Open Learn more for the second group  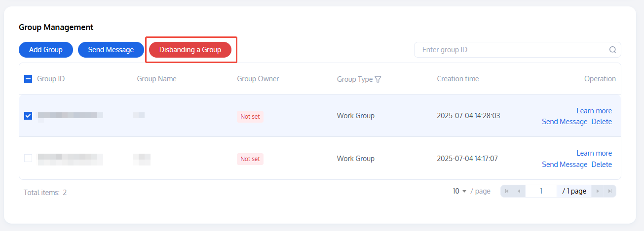coord(594,153)
